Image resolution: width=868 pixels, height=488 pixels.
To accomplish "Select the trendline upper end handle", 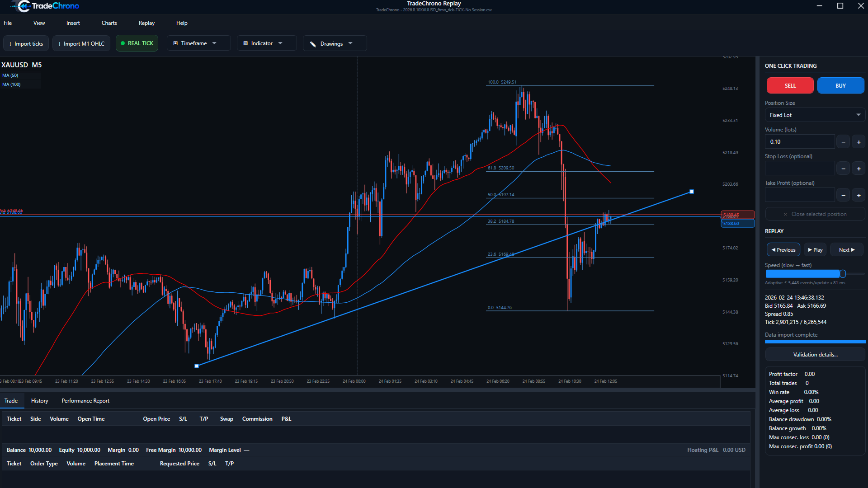I will click(x=691, y=192).
